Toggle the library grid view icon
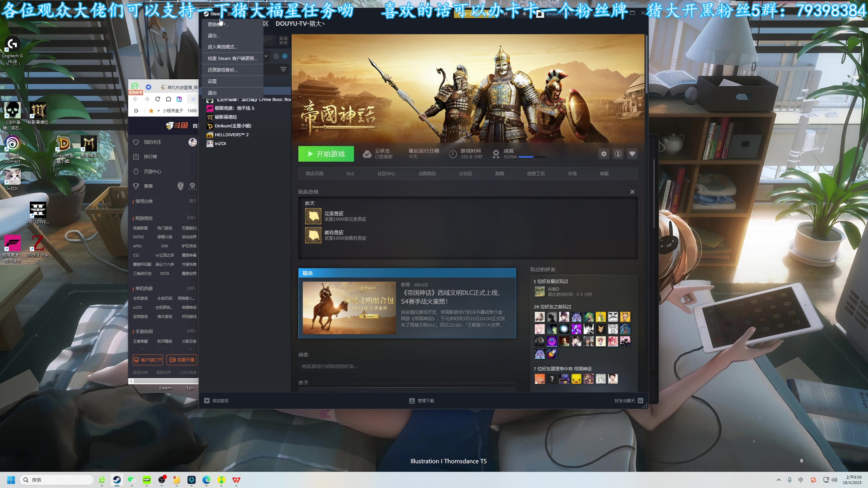 pyautogui.click(x=283, y=41)
